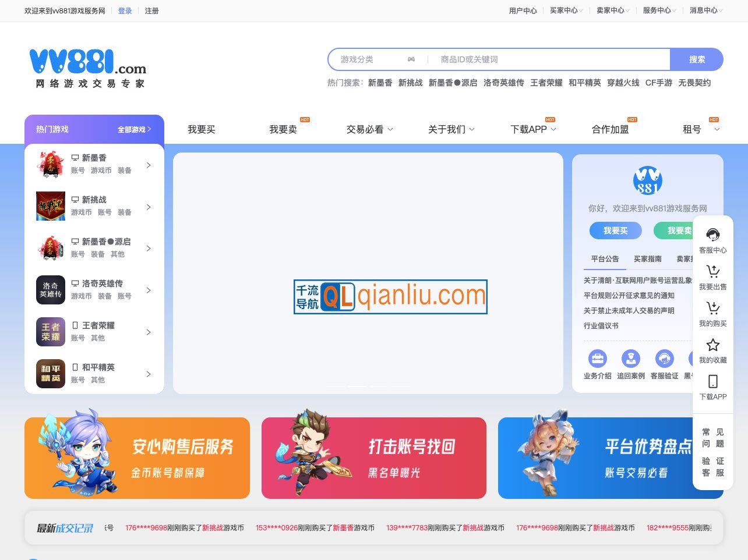This screenshot has width=748, height=560.
Task: Click the 搜索 search button
Action: pyautogui.click(x=697, y=59)
